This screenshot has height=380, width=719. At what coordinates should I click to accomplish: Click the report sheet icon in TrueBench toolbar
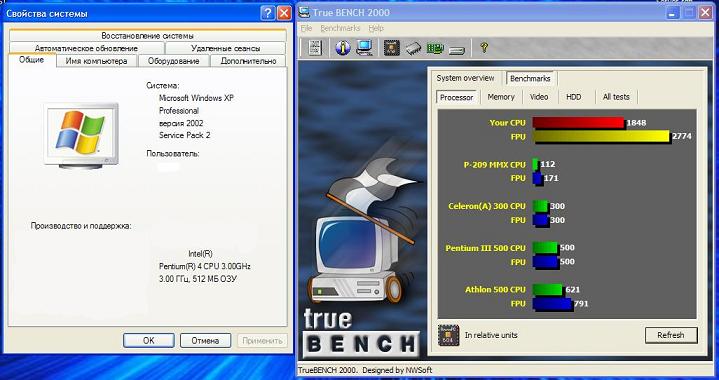315,47
